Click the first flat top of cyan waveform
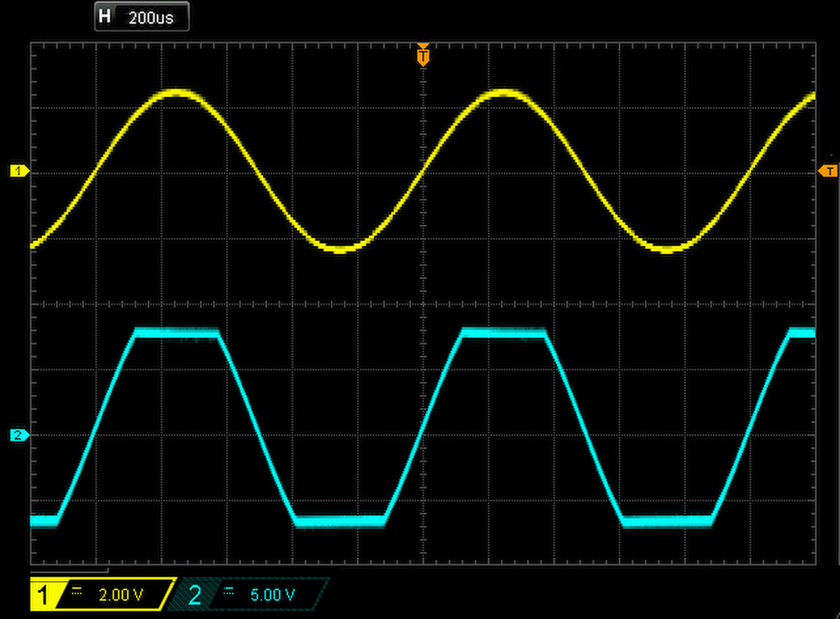This screenshot has width=840, height=619. click(x=176, y=333)
